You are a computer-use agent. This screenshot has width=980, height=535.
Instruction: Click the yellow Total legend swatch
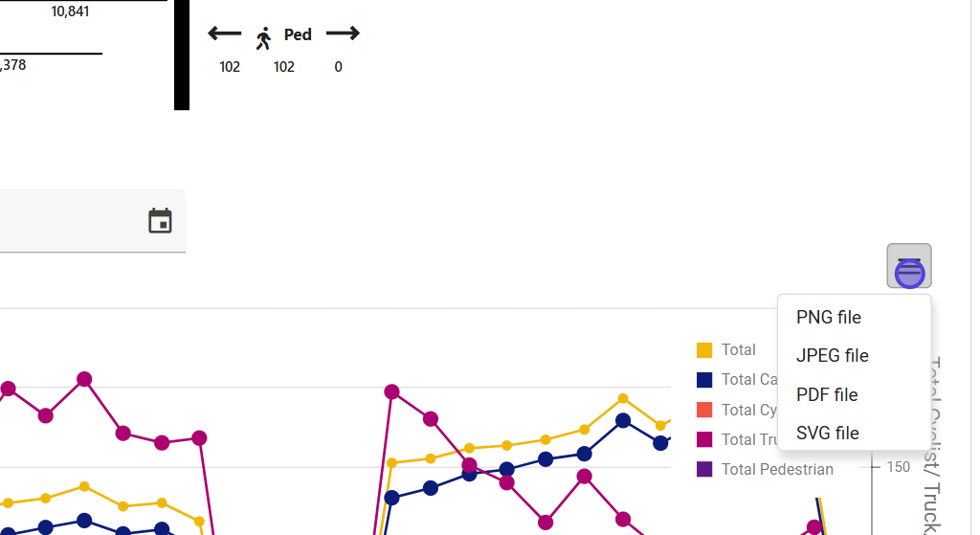704,350
